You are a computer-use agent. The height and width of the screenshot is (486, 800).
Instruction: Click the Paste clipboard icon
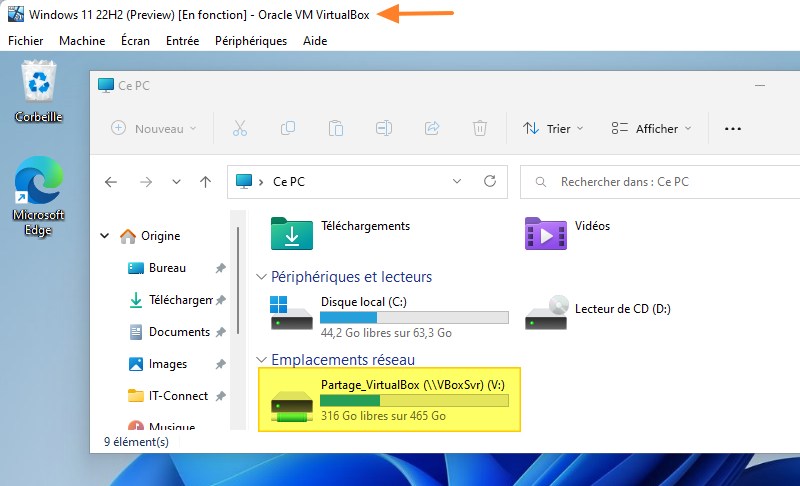[336, 128]
